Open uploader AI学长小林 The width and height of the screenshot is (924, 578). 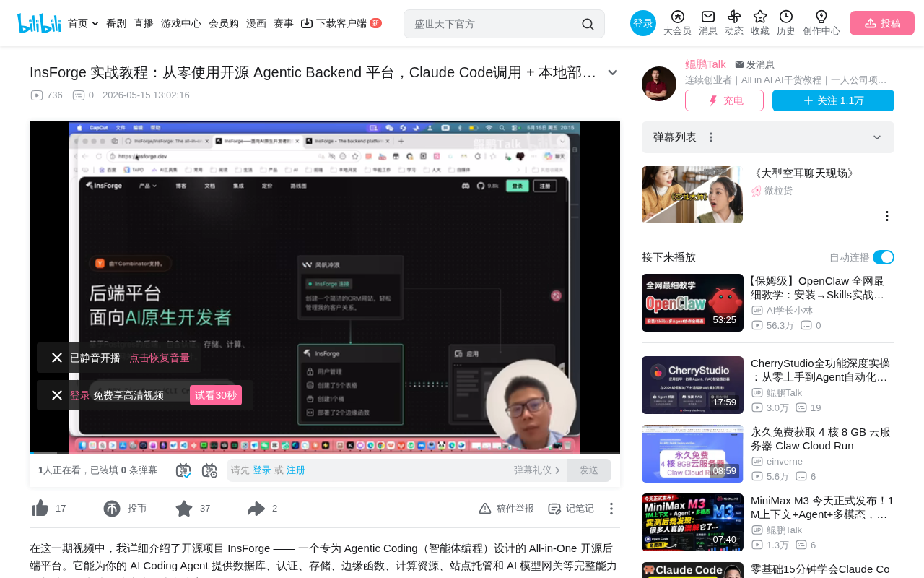point(789,311)
